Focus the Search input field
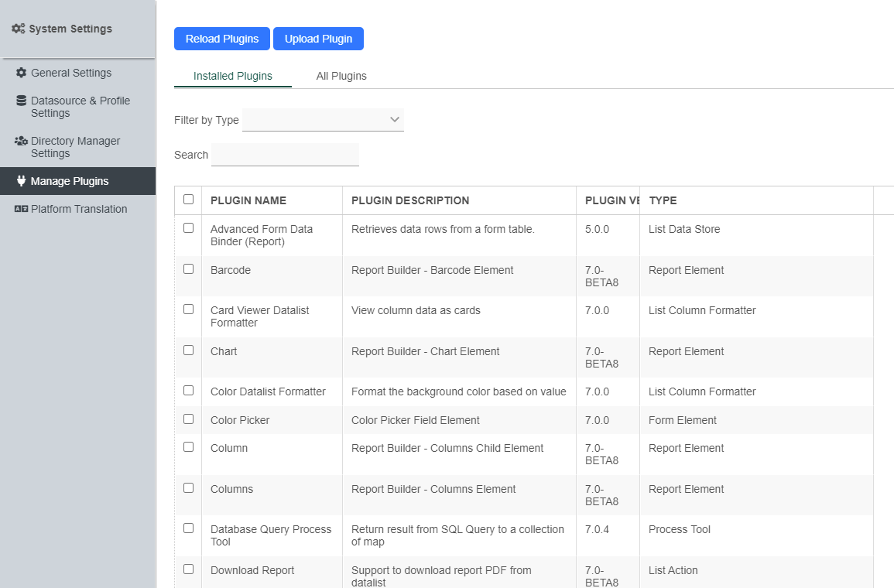The height and width of the screenshot is (588, 894). coord(285,155)
